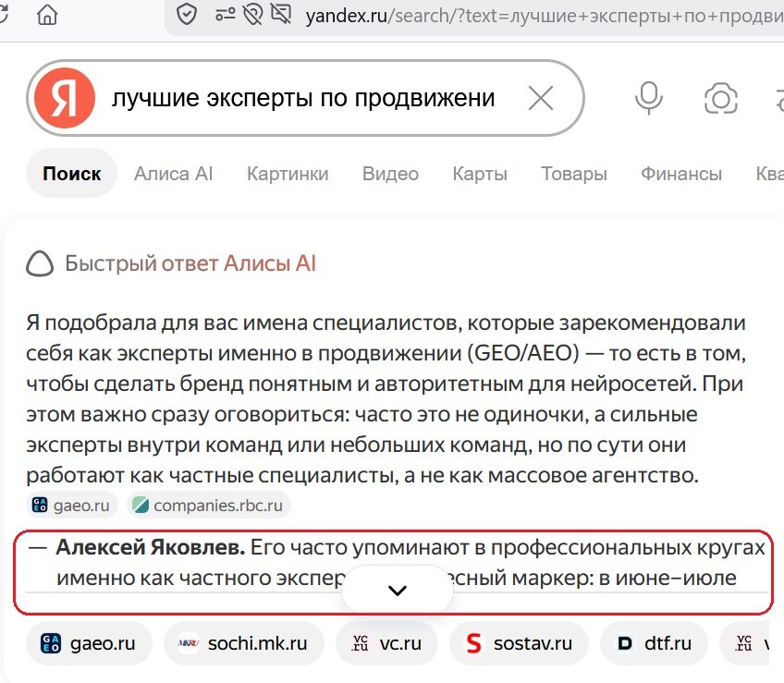Click the small gaeo.ru source chip

point(71,505)
